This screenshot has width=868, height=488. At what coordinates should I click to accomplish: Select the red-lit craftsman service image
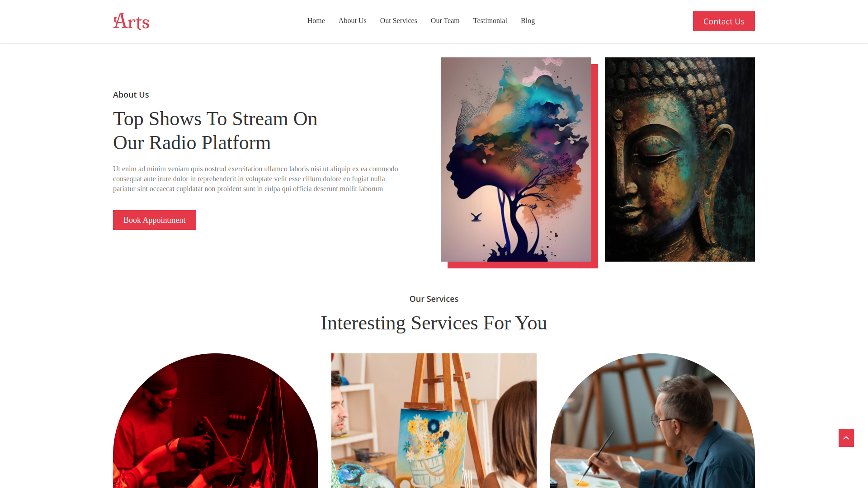pos(215,421)
